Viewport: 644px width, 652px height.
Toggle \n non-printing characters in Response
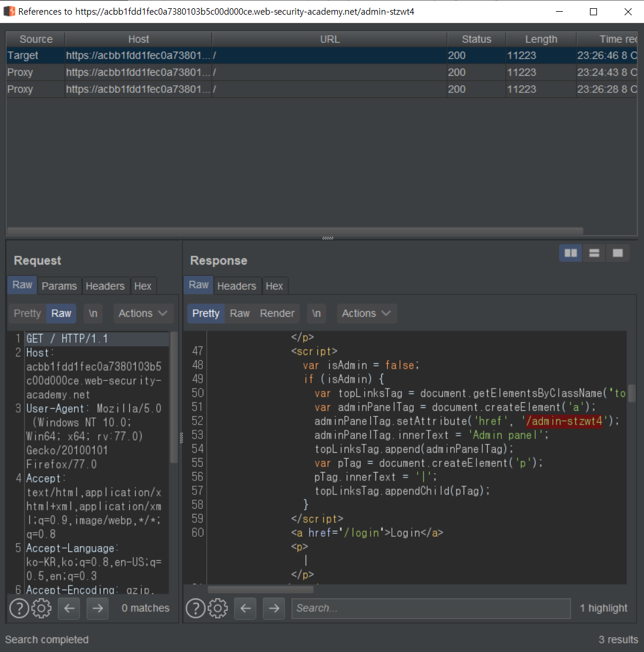(x=316, y=313)
